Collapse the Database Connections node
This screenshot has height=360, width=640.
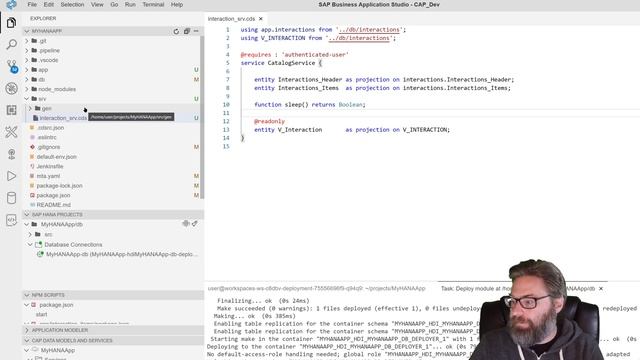30,244
